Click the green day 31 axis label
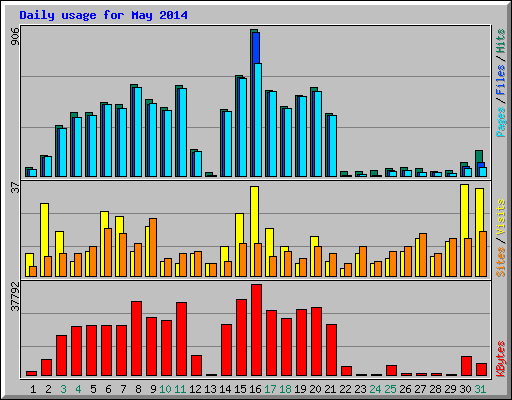The height and width of the screenshot is (400, 512). [x=480, y=389]
